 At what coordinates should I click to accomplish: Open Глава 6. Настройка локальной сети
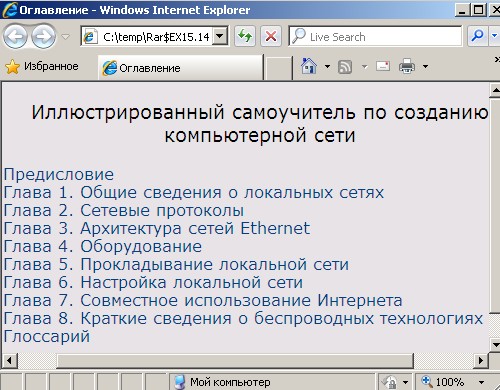pos(153,282)
